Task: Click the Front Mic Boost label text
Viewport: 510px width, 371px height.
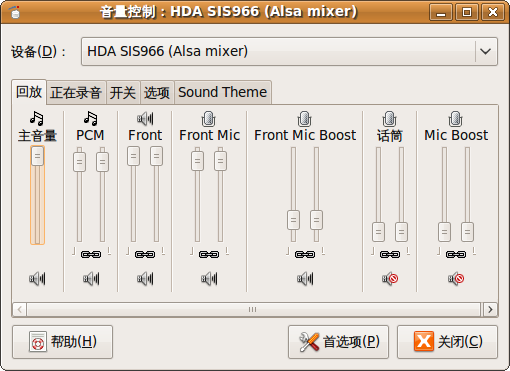Action: [x=305, y=135]
